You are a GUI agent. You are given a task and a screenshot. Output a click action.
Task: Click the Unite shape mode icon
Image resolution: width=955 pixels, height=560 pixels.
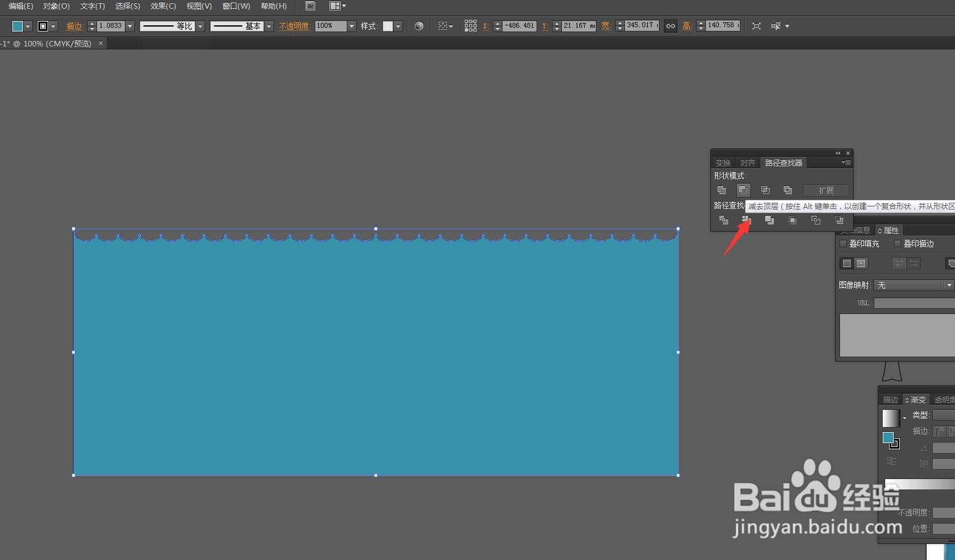tap(721, 190)
